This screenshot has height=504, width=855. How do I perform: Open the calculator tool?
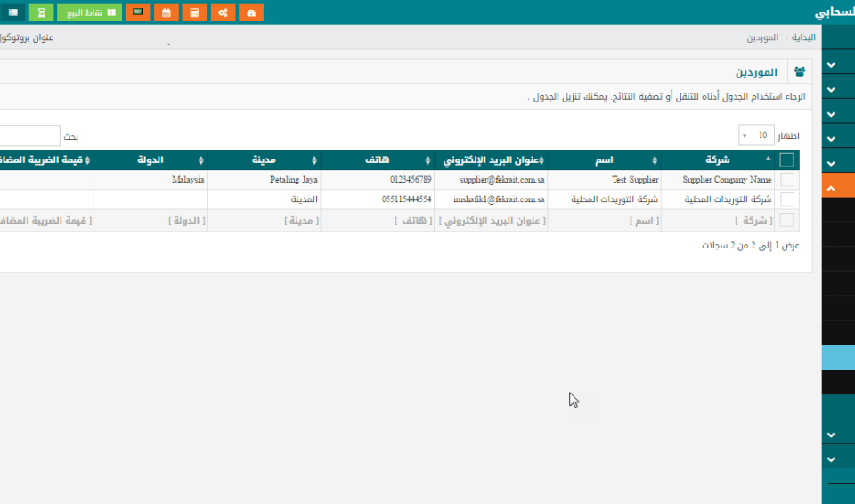click(194, 12)
